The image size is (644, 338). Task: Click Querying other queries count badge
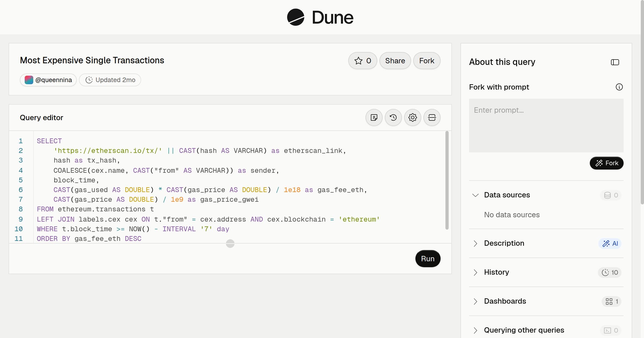611,330
